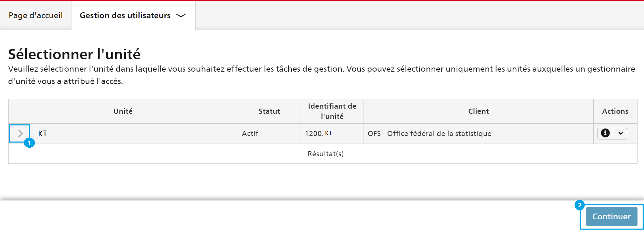Click the Unité column header
Screen dimensions: 644x232
[123, 111]
